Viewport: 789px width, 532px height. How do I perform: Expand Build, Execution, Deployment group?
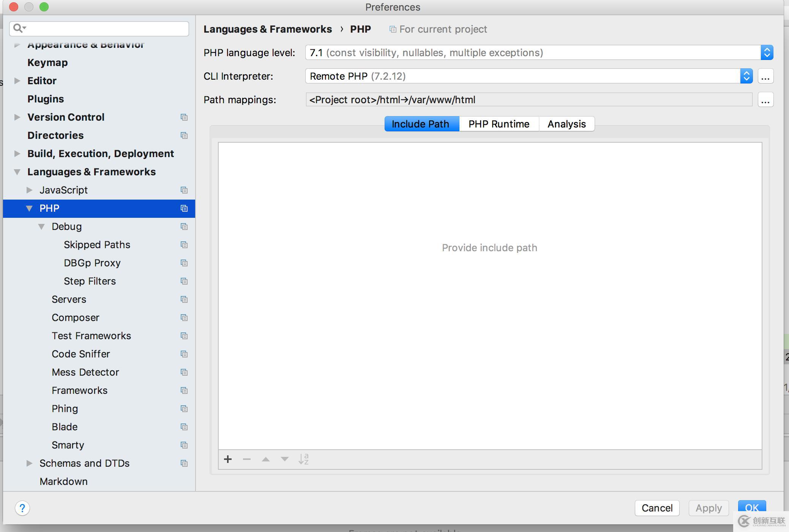coord(17,153)
